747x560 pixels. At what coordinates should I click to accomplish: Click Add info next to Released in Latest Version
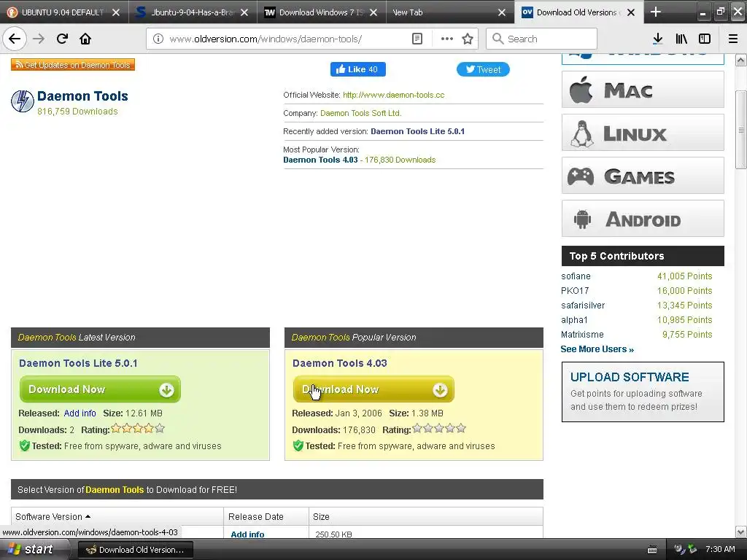pos(80,413)
